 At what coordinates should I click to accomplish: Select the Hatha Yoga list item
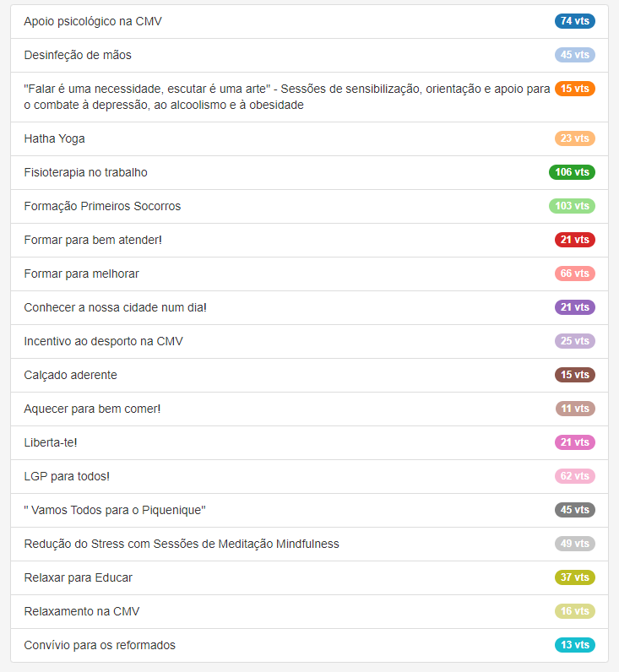[x=54, y=138]
